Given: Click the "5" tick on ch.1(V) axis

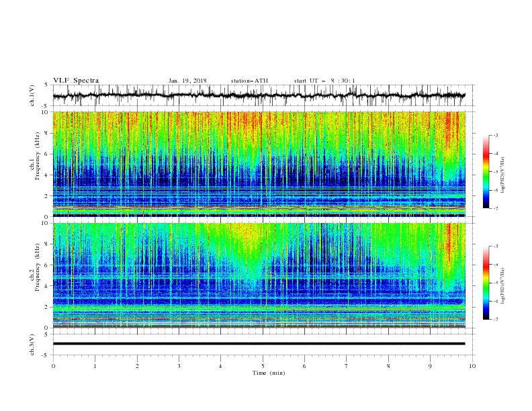Looking at the screenshot, I should 46,85.
